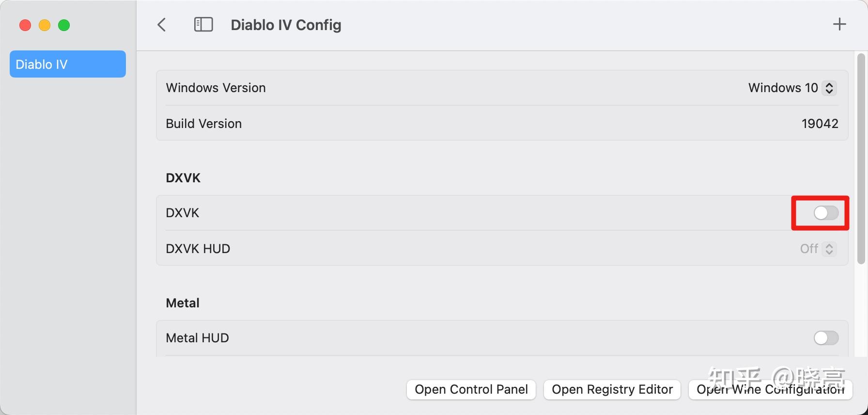Toggle the sidebar panel icon
Screen dimensions: 868x415
click(203, 25)
